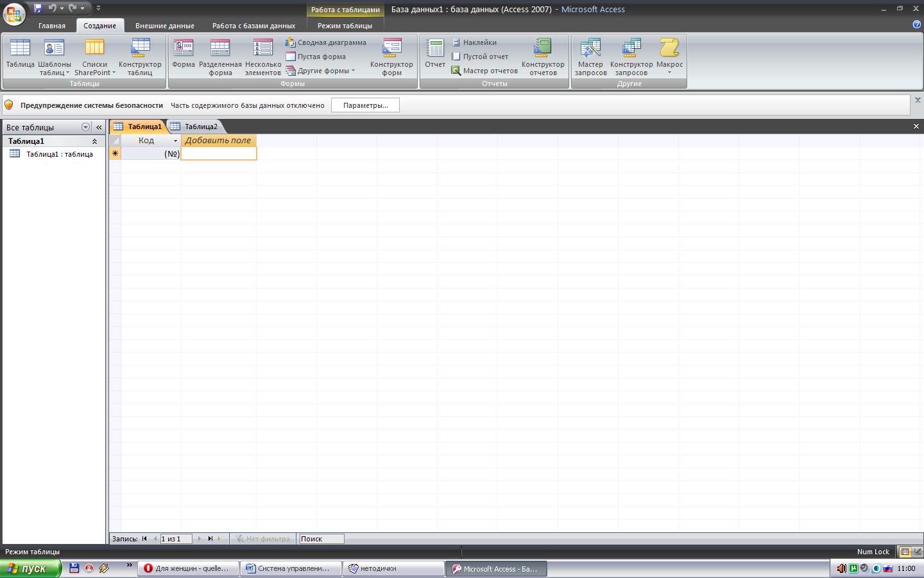
Task: Close the current table document tab
Action: coord(916,127)
